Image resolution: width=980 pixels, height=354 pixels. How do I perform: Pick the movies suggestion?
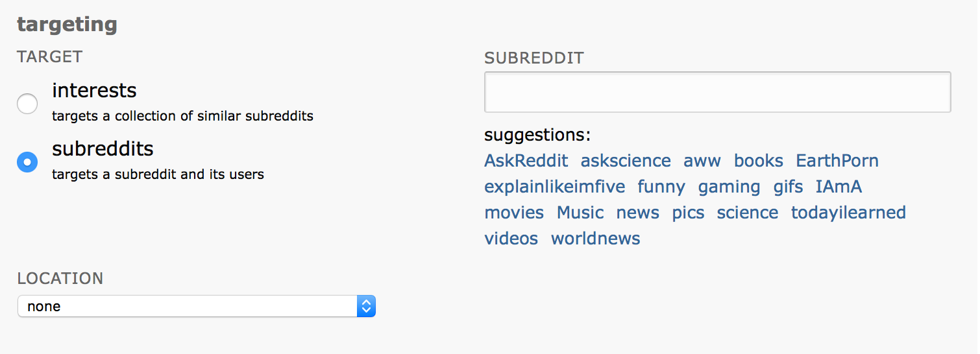point(514,213)
